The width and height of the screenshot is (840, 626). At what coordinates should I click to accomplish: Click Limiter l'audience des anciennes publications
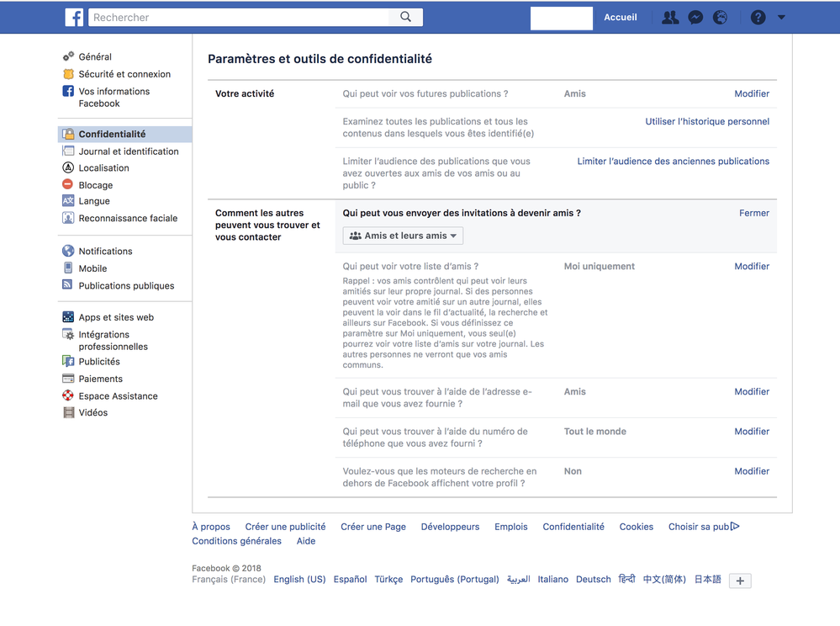[x=673, y=161]
